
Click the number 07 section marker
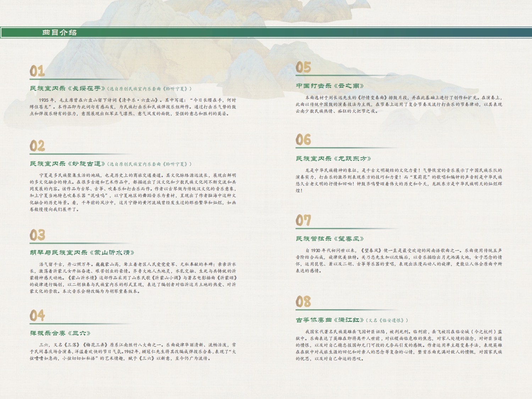[303, 220]
